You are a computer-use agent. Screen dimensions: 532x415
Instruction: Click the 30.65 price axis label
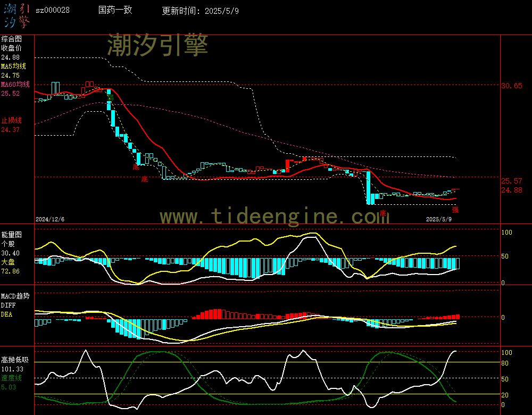512,86
